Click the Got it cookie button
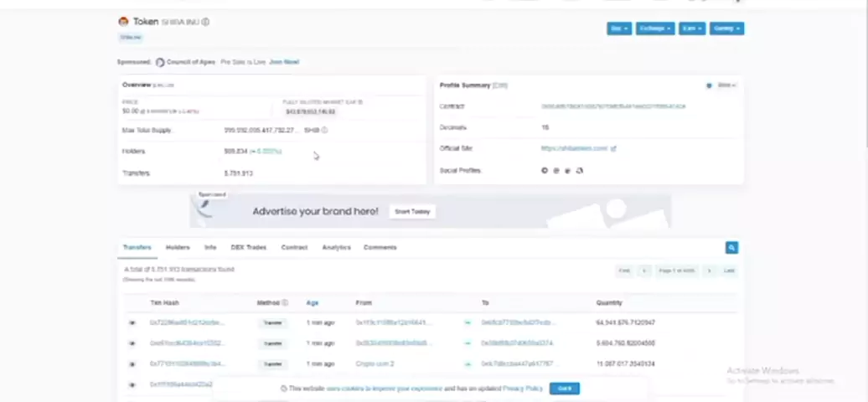 click(x=564, y=389)
